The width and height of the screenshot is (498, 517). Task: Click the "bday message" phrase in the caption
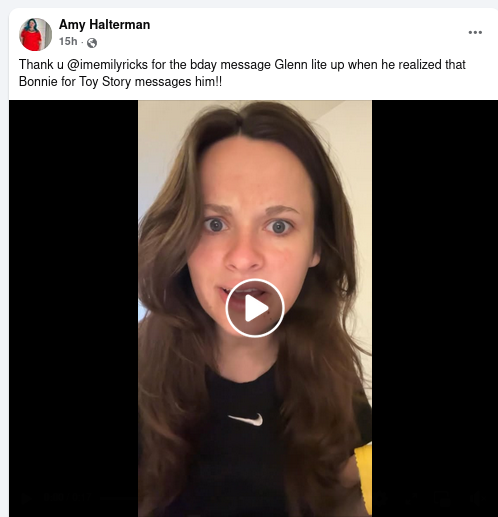pyautogui.click(x=230, y=65)
